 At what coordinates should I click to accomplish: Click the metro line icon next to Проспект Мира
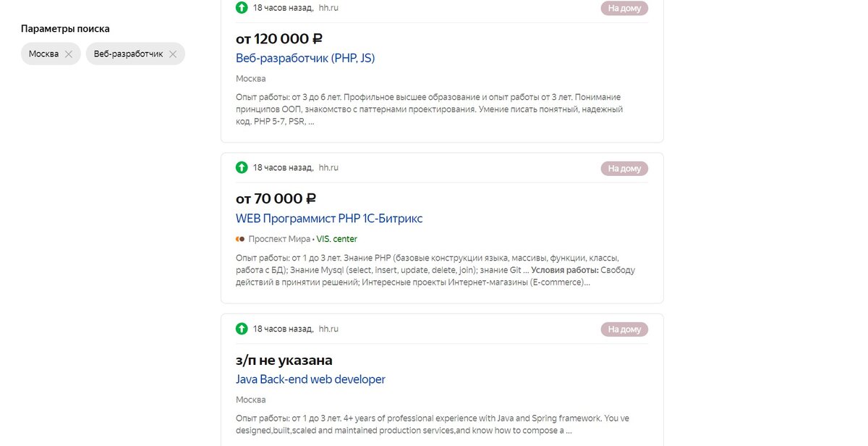coord(239,238)
